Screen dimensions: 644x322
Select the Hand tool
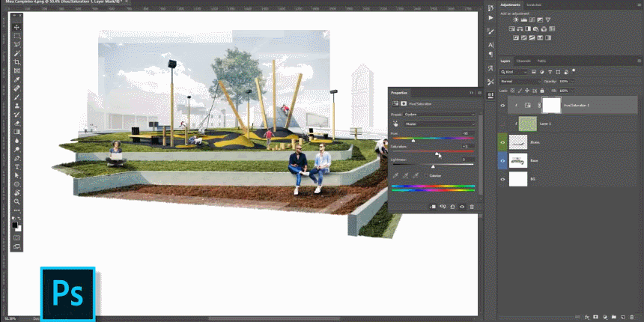point(16,192)
